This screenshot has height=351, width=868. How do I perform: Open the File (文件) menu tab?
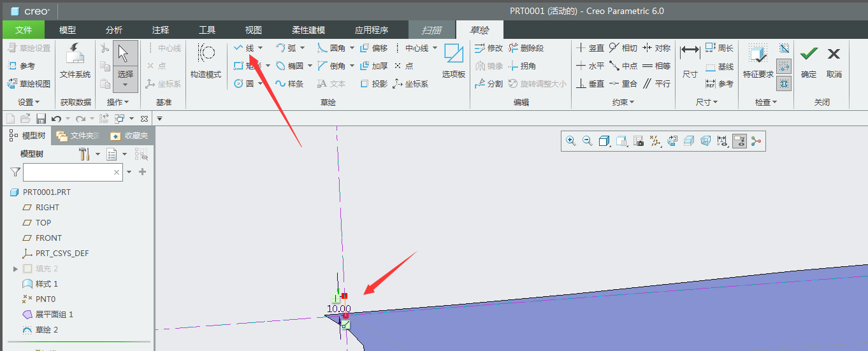click(x=24, y=30)
